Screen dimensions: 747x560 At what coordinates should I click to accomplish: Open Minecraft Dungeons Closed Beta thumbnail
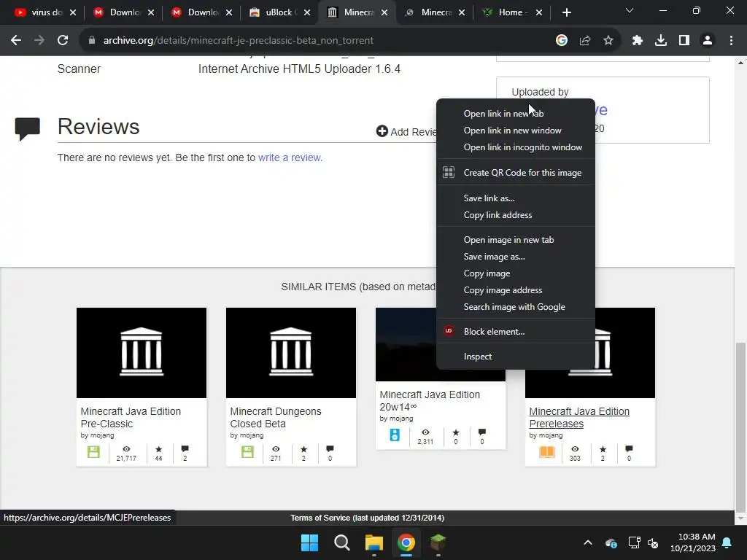pyautogui.click(x=291, y=352)
